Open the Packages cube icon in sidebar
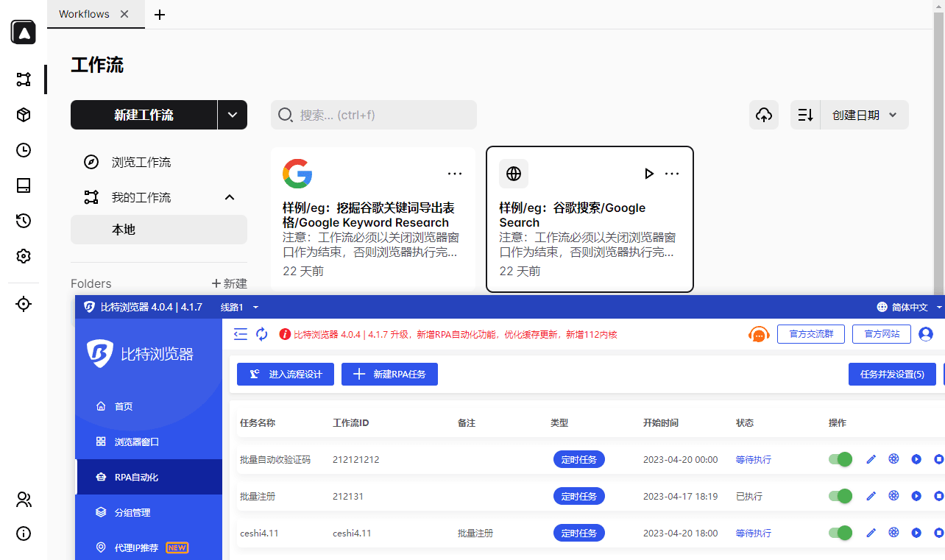This screenshot has width=945, height=560. pyautogui.click(x=24, y=115)
